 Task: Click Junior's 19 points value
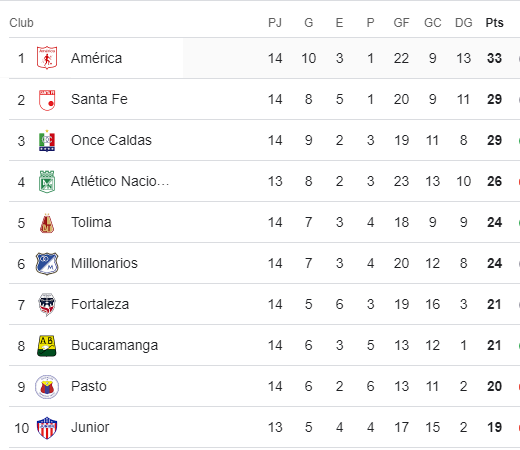494,427
